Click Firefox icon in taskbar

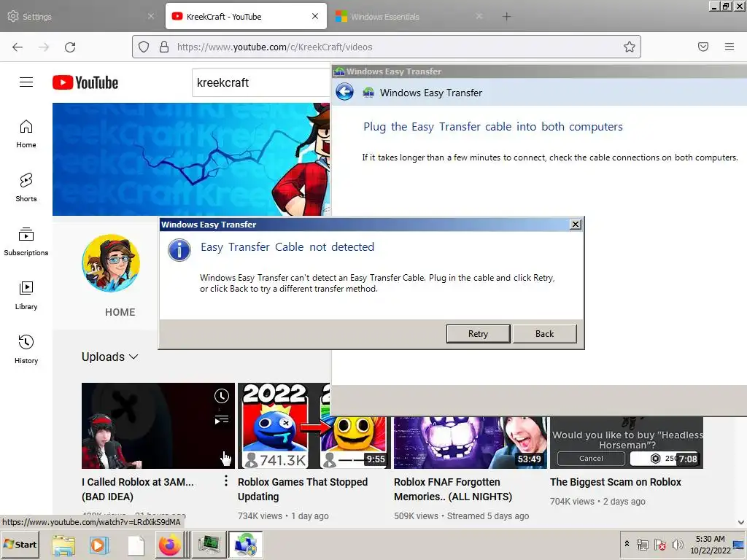tap(169, 545)
